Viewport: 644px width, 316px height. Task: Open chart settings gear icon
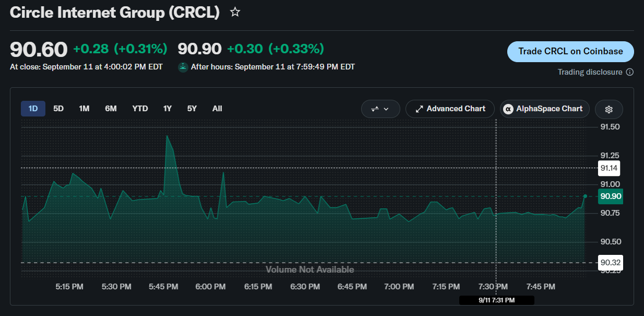[609, 109]
